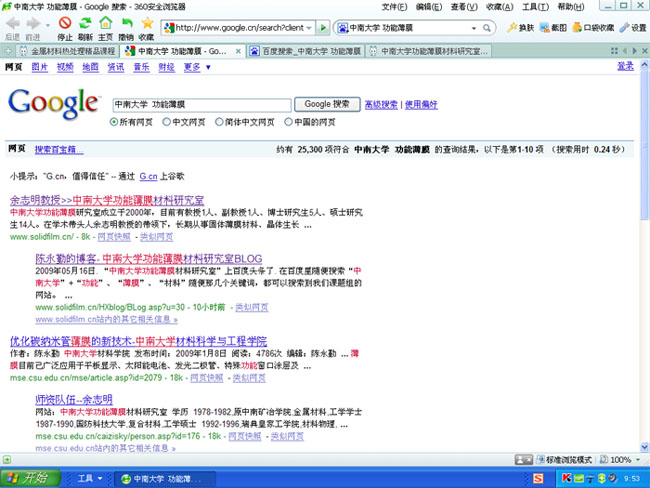
Task: Click the S input method icon in the taskbar
Action: (x=538, y=478)
